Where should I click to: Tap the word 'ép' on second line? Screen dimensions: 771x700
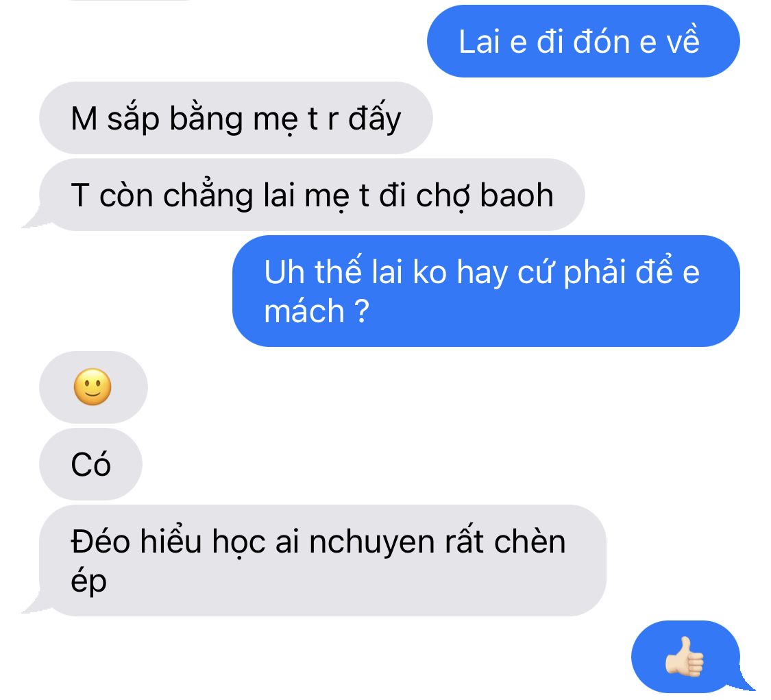(88, 582)
